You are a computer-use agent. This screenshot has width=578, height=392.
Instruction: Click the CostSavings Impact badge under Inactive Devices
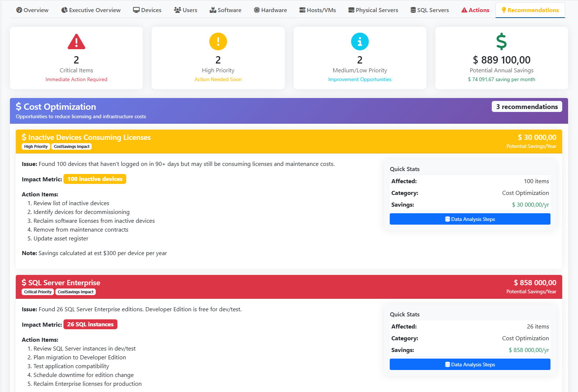point(72,146)
